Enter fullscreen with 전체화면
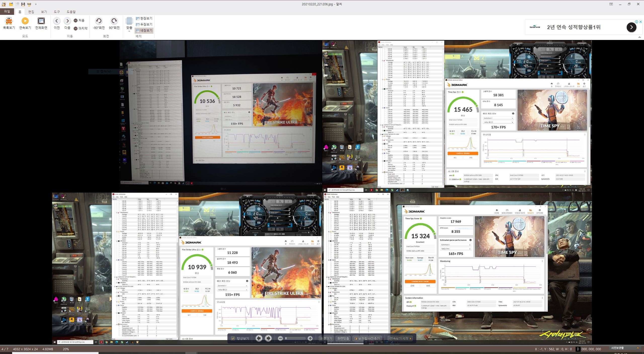 coord(41,24)
